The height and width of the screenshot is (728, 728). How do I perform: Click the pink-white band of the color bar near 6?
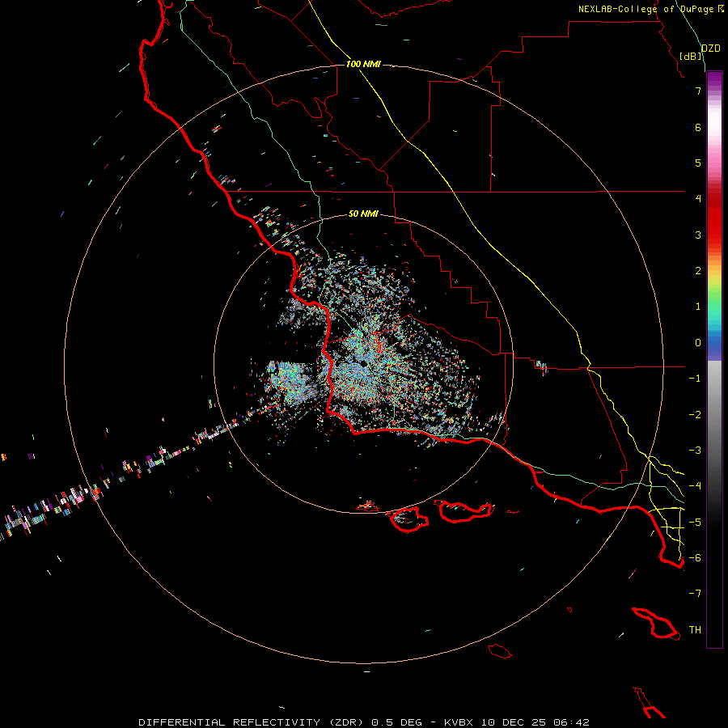pos(714,127)
